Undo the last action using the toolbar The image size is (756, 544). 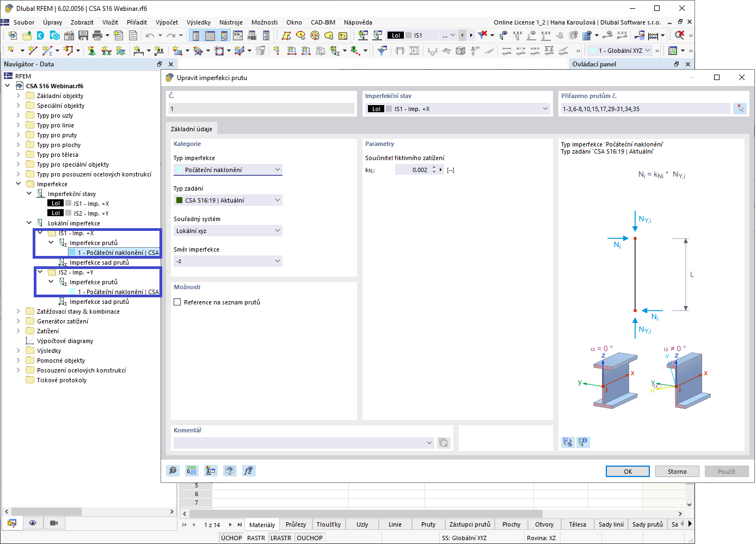[150, 35]
